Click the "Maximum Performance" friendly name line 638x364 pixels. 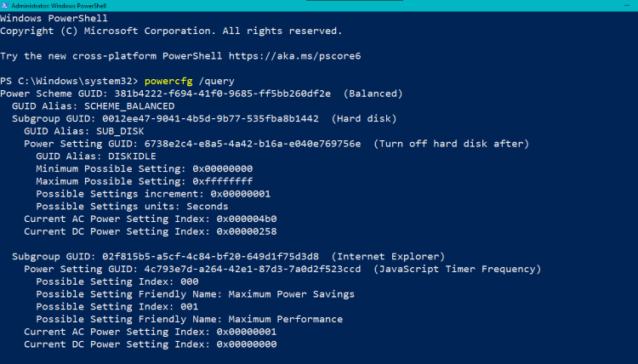189,319
